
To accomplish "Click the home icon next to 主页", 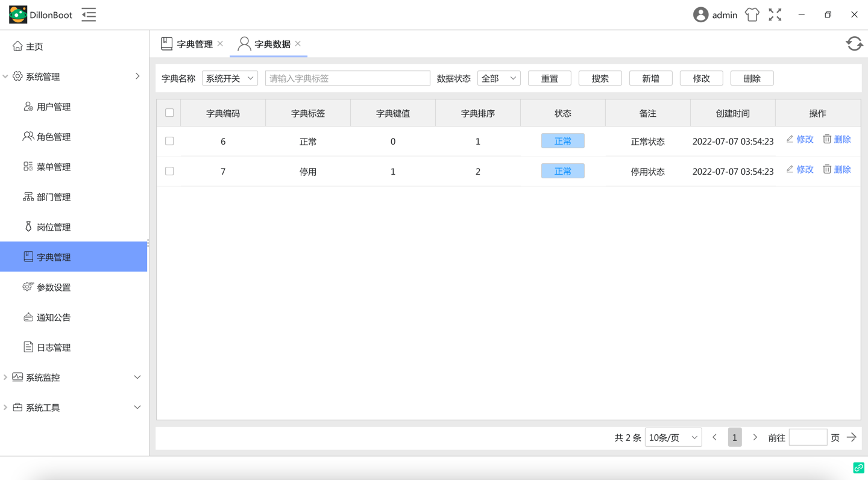I will tap(17, 46).
